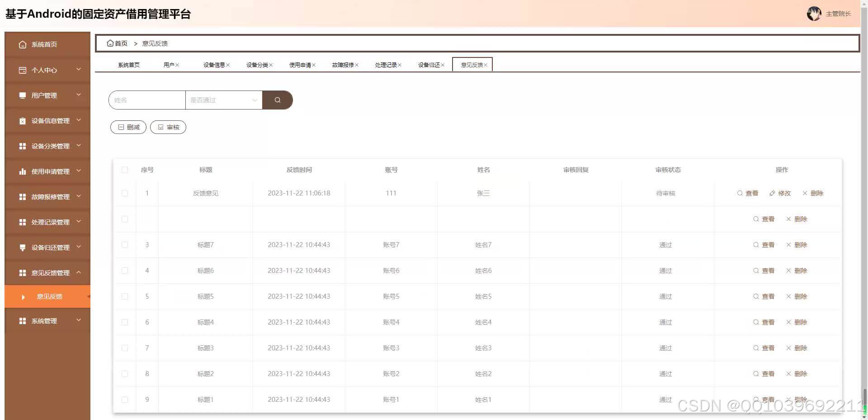The width and height of the screenshot is (868, 420).
Task: Check the blank second row checkbox
Action: point(125,219)
